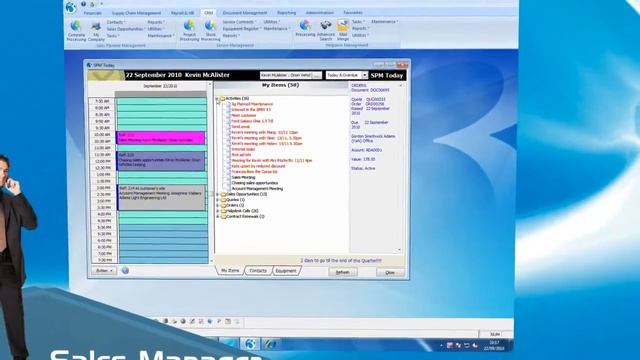Click document icon beside black Sales Meeting item

click(229, 178)
